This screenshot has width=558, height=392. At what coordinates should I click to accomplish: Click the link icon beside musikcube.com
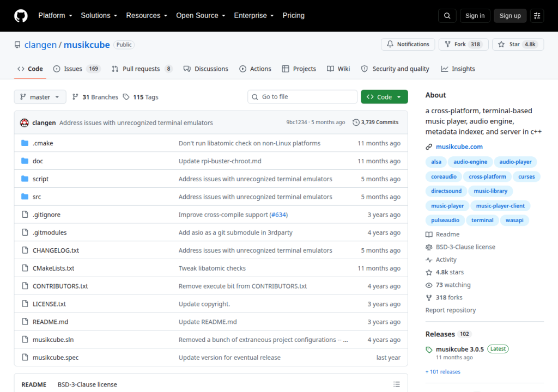tap(429, 147)
